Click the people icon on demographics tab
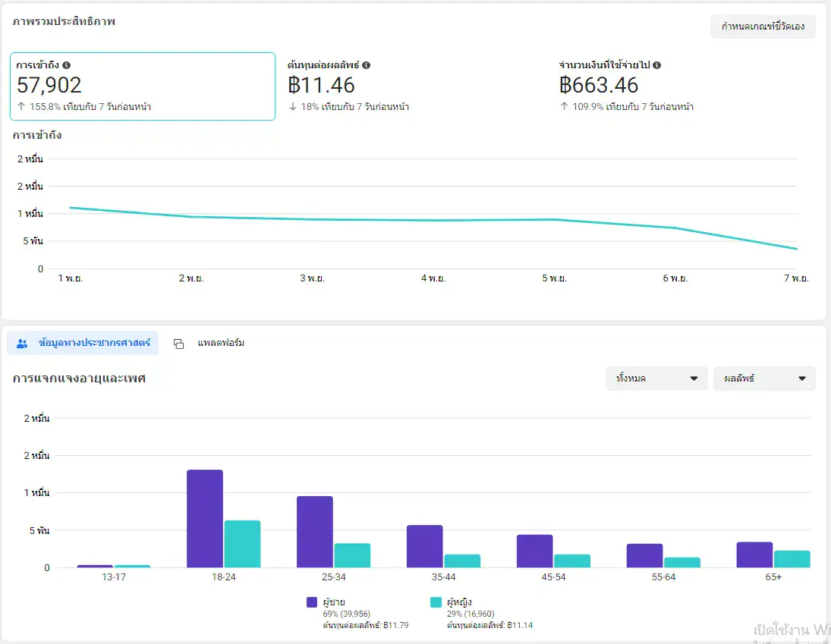The height and width of the screenshot is (644, 831). tap(22, 344)
